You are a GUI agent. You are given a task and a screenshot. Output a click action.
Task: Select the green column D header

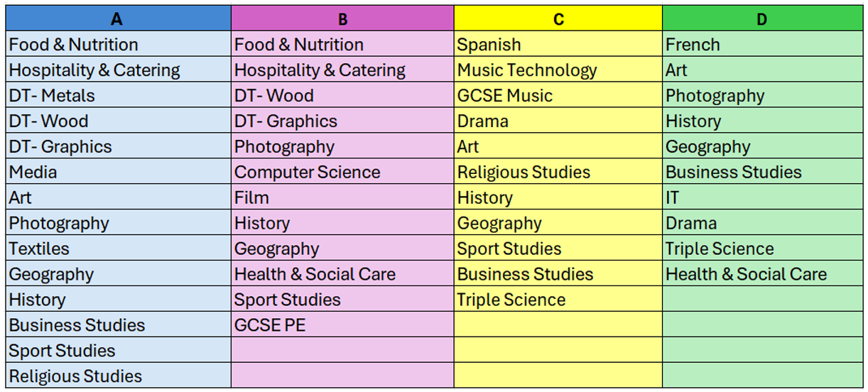point(761,18)
